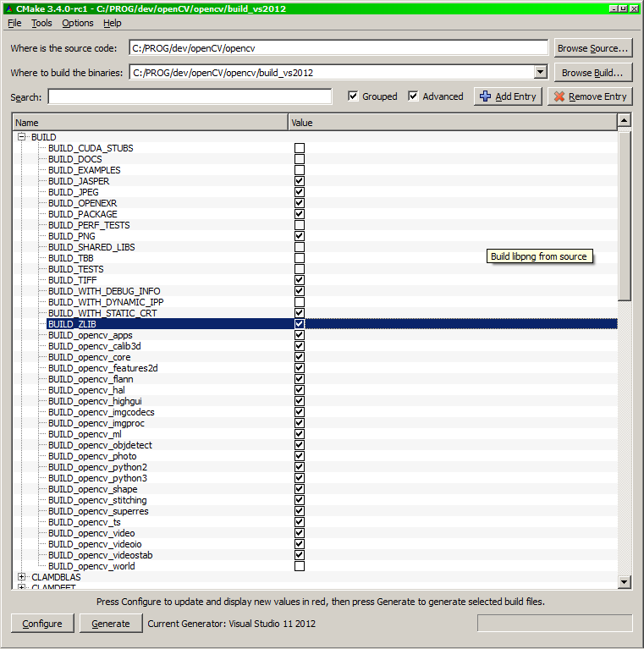Viewport: 644px width, 649px height.
Task: Uncheck the BUILD_JASPER option
Action: 300,181
